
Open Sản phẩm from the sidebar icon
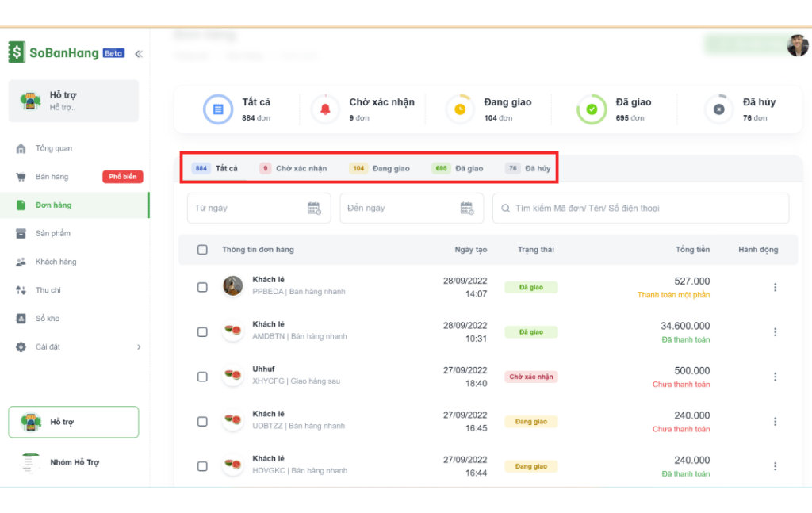pyautogui.click(x=21, y=233)
